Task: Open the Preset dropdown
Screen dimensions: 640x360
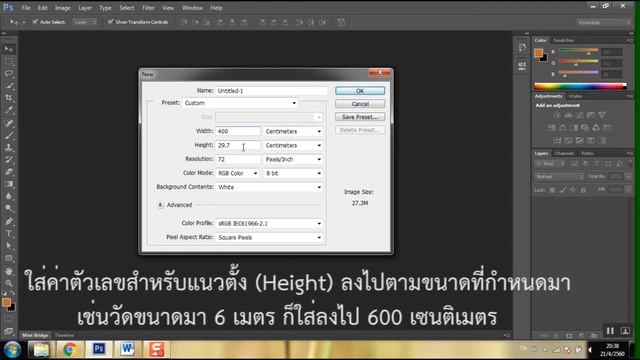Action: pyautogui.click(x=240, y=103)
